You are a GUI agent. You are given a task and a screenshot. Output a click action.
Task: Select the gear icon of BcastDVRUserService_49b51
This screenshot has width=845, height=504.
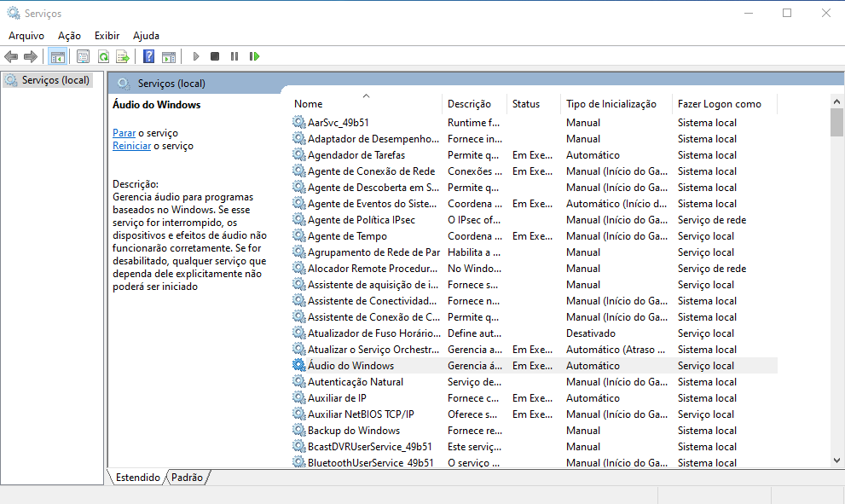click(x=299, y=446)
